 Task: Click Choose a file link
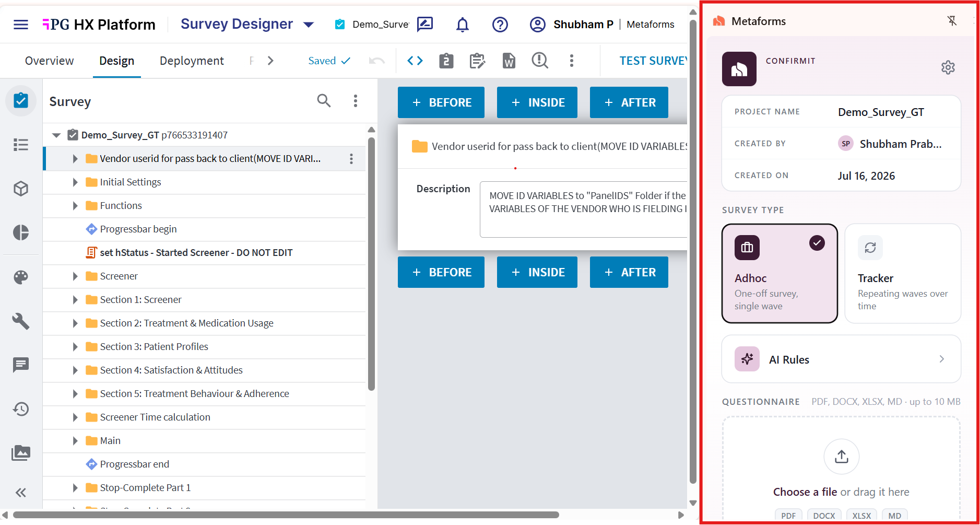(x=805, y=492)
